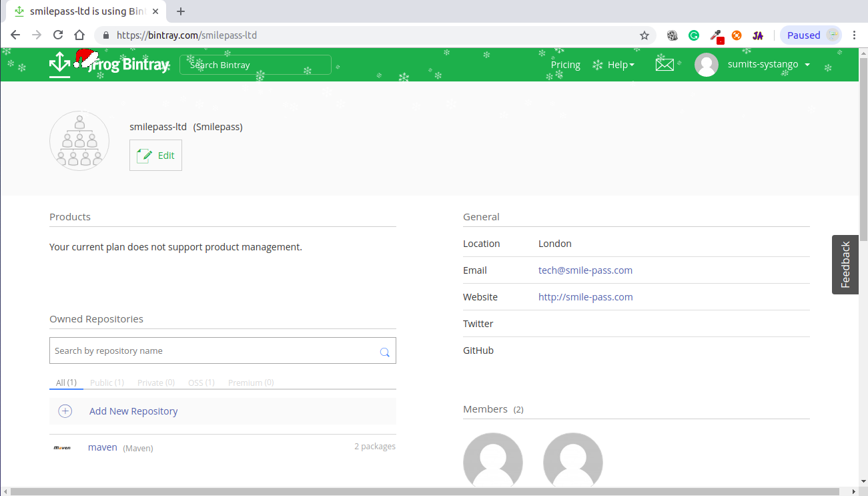Click the orange lifebuoy extension icon
The image size is (868, 496).
click(737, 35)
